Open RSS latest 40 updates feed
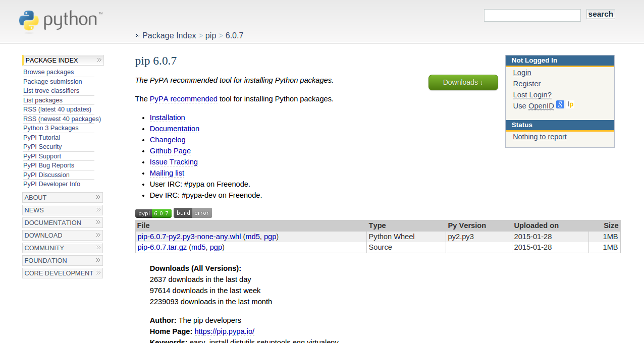 57,109
